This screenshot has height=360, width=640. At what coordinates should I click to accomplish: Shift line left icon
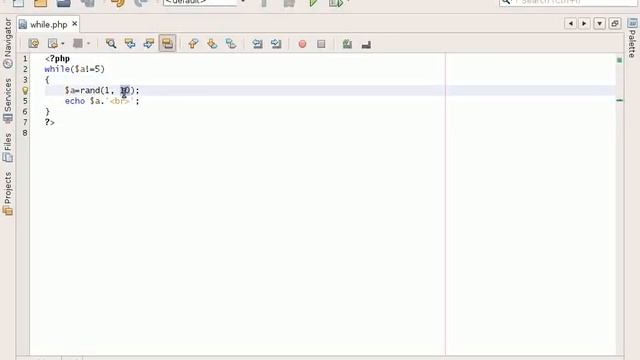(257, 44)
